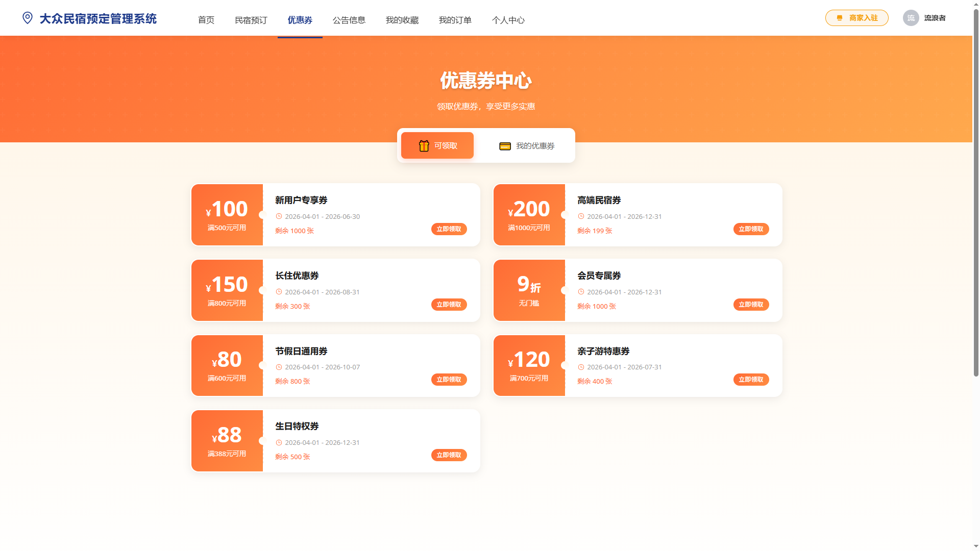Claim the 新用户专享券 with 立即领取

449,229
